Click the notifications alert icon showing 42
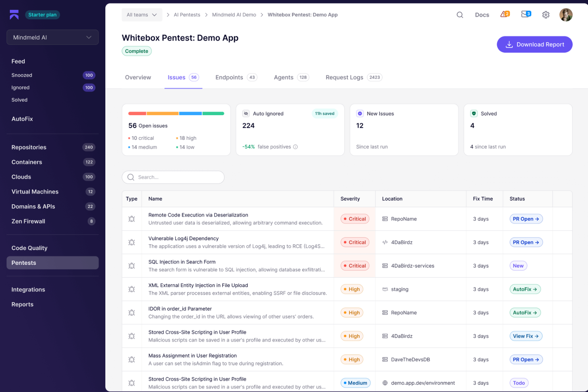This screenshot has height=392, width=588. coord(504,14)
